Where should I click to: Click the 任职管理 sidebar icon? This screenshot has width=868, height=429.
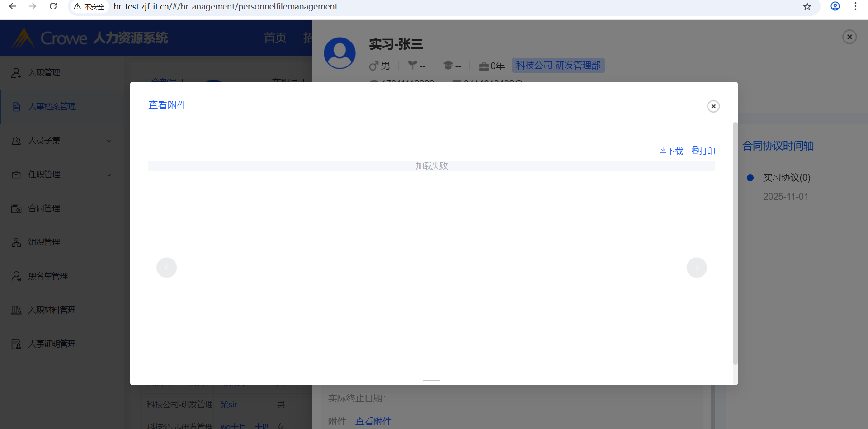coord(16,174)
